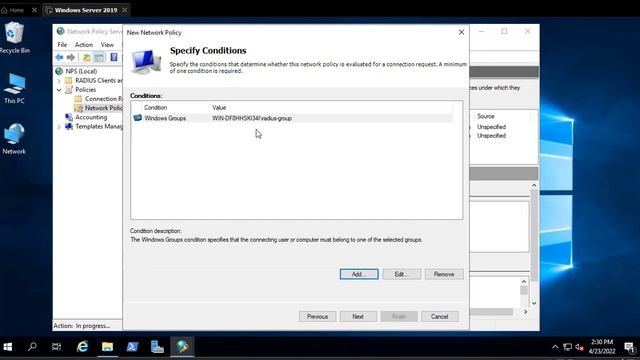Click volume tray icon
Viewport: 640px width, 360px height.
[x=580, y=347]
